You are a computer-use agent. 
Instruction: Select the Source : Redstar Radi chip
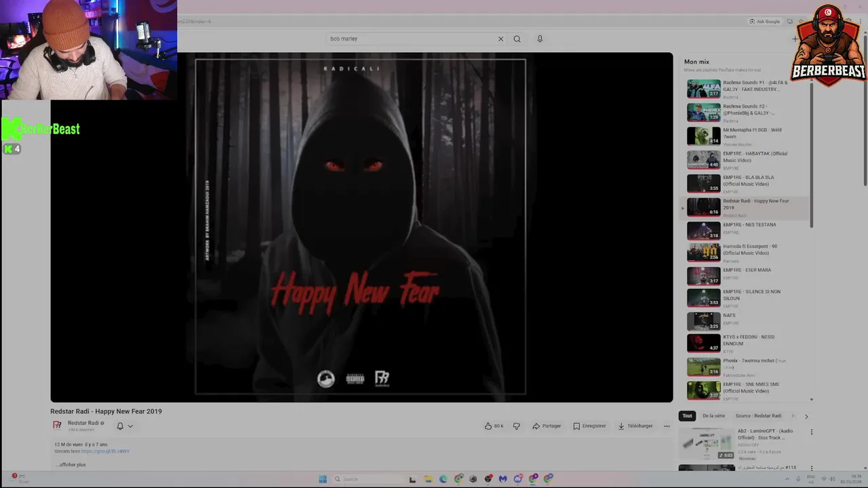[x=758, y=416]
